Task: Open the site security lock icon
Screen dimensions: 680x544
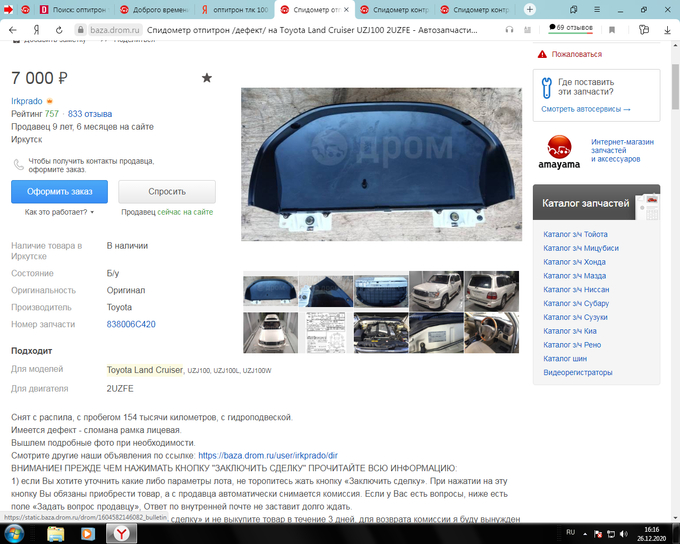Action: click(x=80, y=30)
